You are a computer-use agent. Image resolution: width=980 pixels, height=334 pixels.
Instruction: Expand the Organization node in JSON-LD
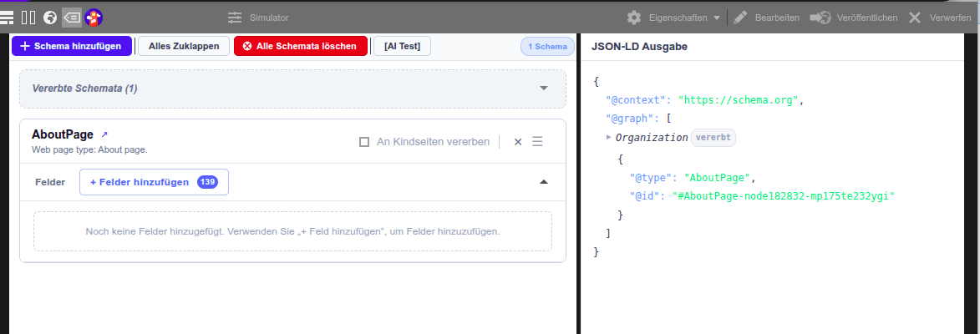pyautogui.click(x=609, y=137)
